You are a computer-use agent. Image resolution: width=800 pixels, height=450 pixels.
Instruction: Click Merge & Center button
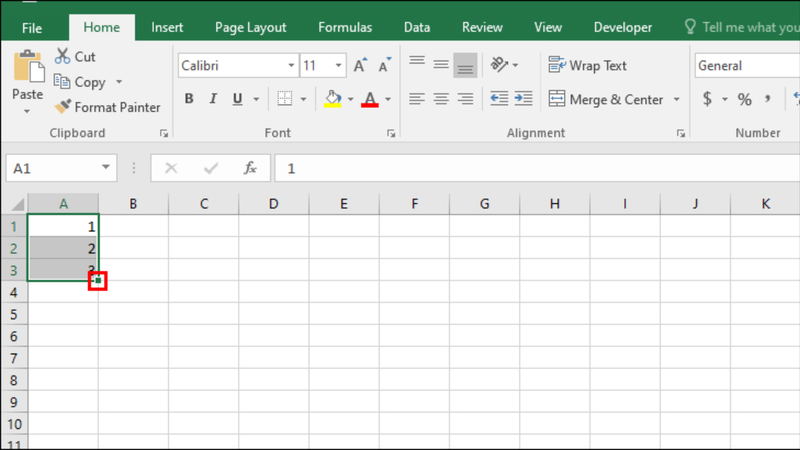tap(606, 99)
